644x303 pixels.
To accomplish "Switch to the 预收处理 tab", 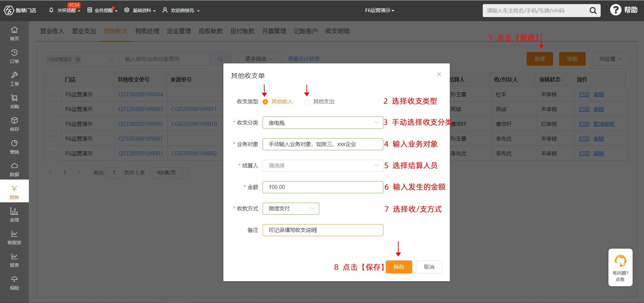I will 147,31.
